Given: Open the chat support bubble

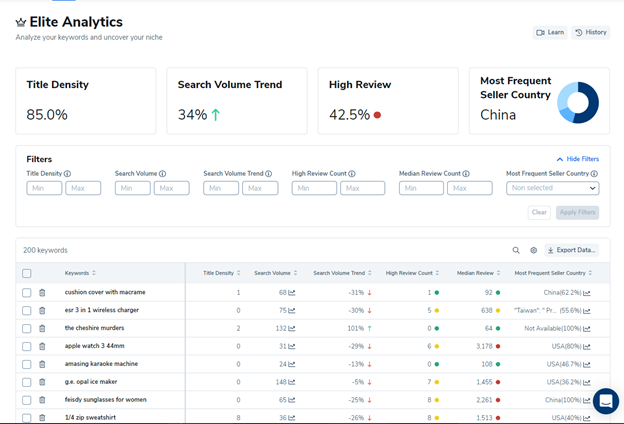Looking at the screenshot, I should coord(605,401).
